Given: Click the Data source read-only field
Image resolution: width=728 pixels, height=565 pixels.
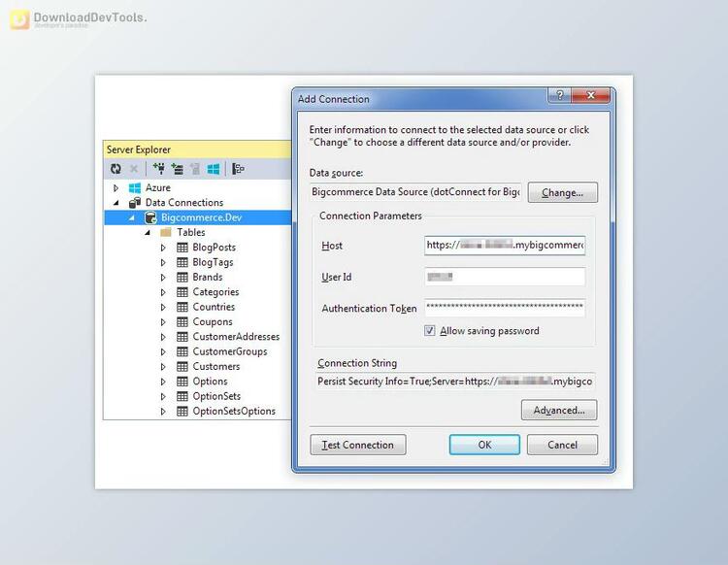Looking at the screenshot, I should click(x=415, y=192).
